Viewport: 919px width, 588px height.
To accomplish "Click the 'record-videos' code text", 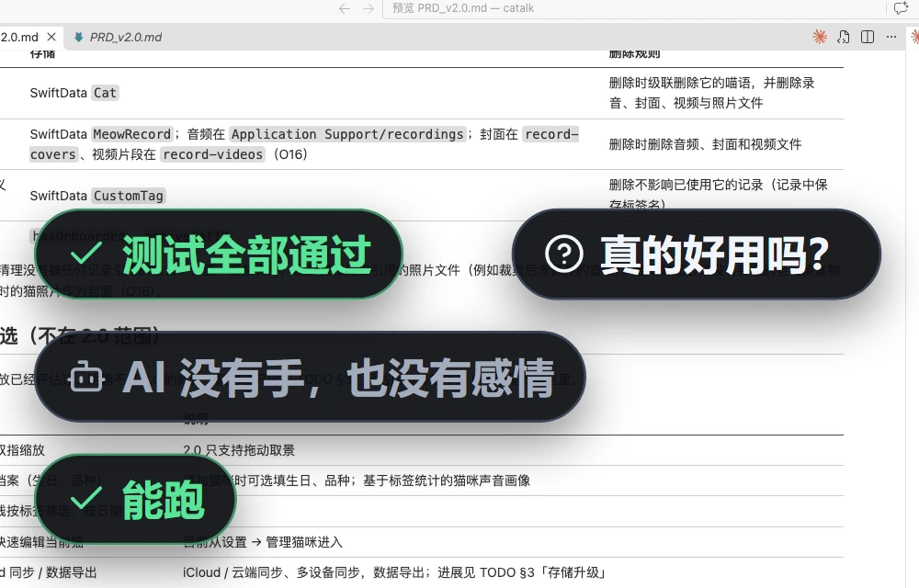I will (213, 154).
